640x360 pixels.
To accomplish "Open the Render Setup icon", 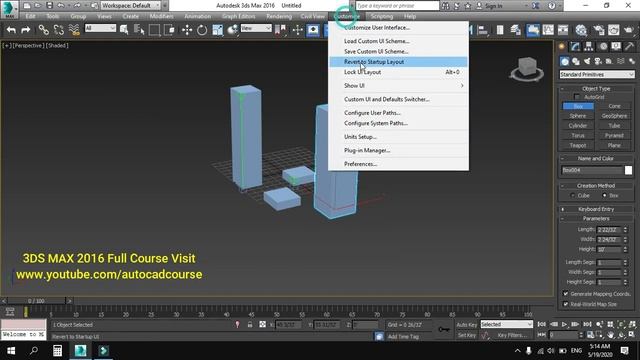I will click(x=599, y=30).
